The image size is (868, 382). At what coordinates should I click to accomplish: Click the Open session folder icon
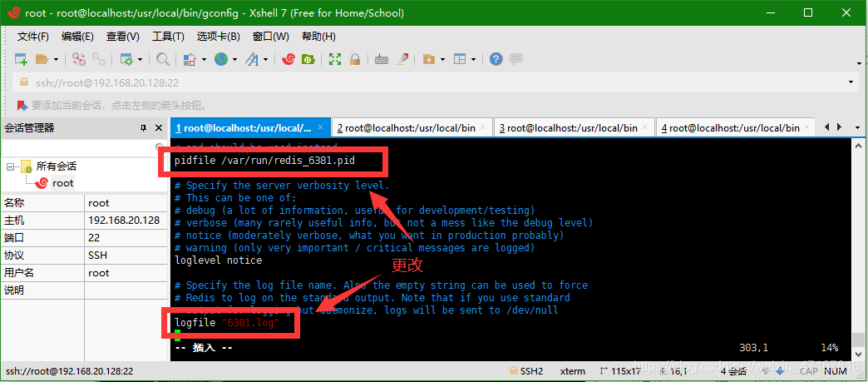click(42, 59)
